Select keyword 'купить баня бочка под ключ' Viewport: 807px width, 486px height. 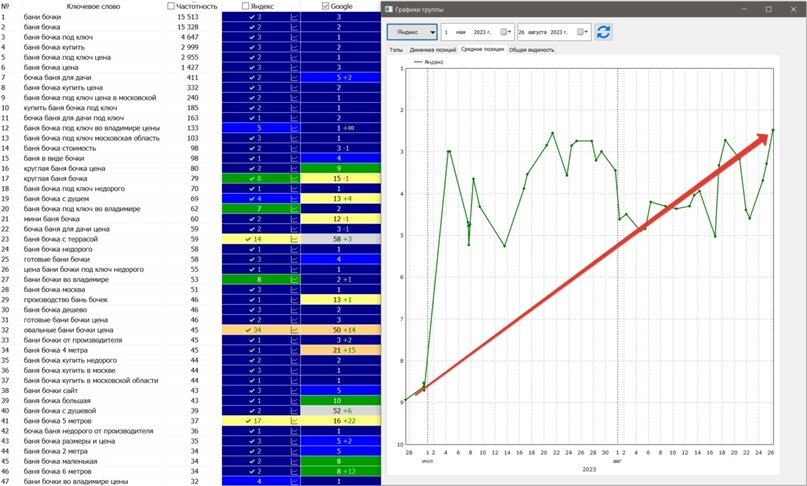(x=71, y=108)
